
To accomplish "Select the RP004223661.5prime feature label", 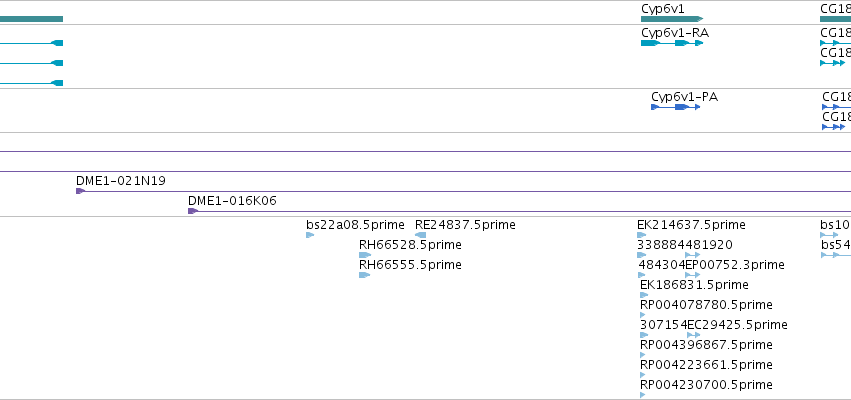I will (x=706, y=365).
